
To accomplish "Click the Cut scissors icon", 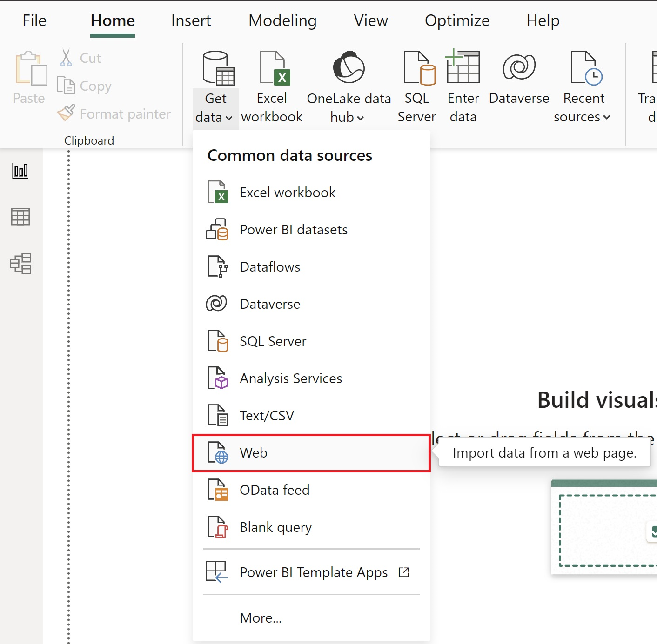I will click(66, 58).
